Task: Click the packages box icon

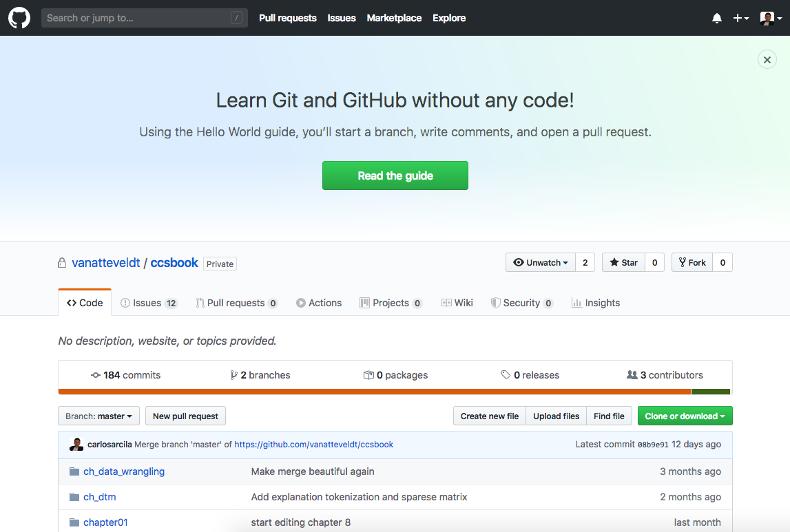Action: coord(368,375)
